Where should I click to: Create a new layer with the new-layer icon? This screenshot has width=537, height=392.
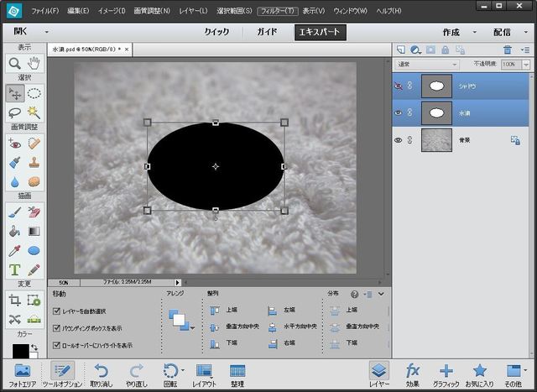click(x=401, y=50)
